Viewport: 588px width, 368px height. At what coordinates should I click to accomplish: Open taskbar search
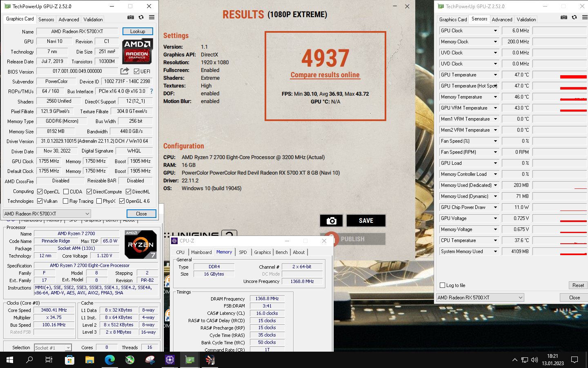[29, 360]
